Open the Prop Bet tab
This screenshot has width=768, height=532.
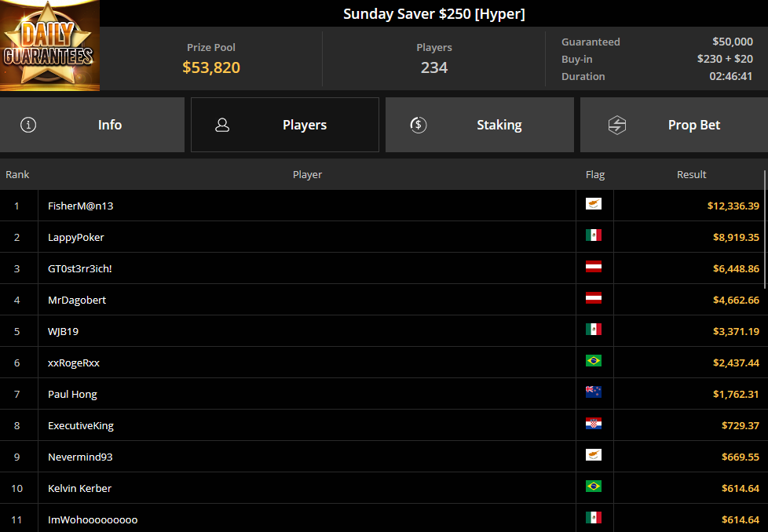[x=674, y=125]
